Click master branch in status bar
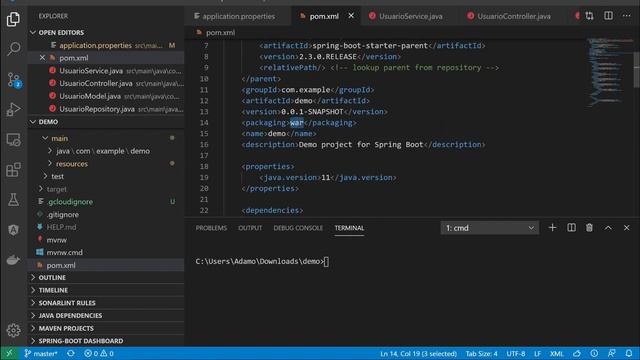Screen dimensions: 640x360 click(x=41, y=353)
